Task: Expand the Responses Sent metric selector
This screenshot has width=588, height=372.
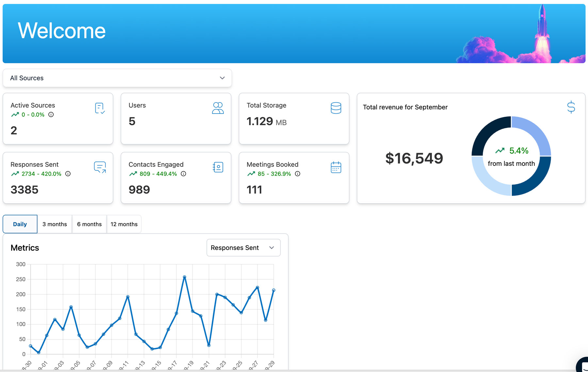Action: click(x=243, y=248)
